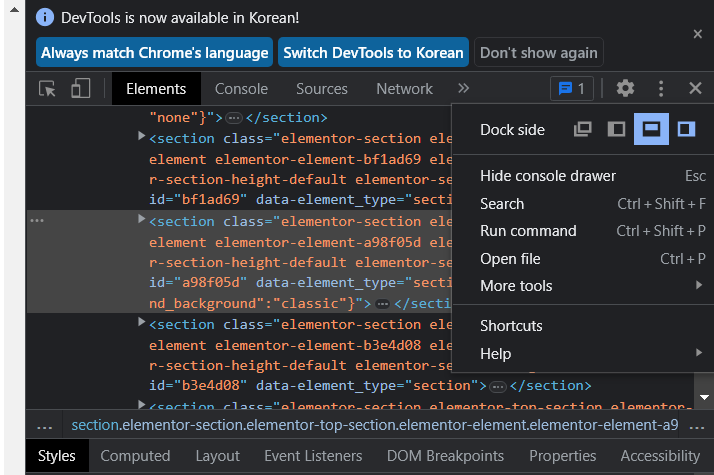Expand ellipsis in a98f05d section row
This screenshot has width=714, height=475.
tap(382, 304)
